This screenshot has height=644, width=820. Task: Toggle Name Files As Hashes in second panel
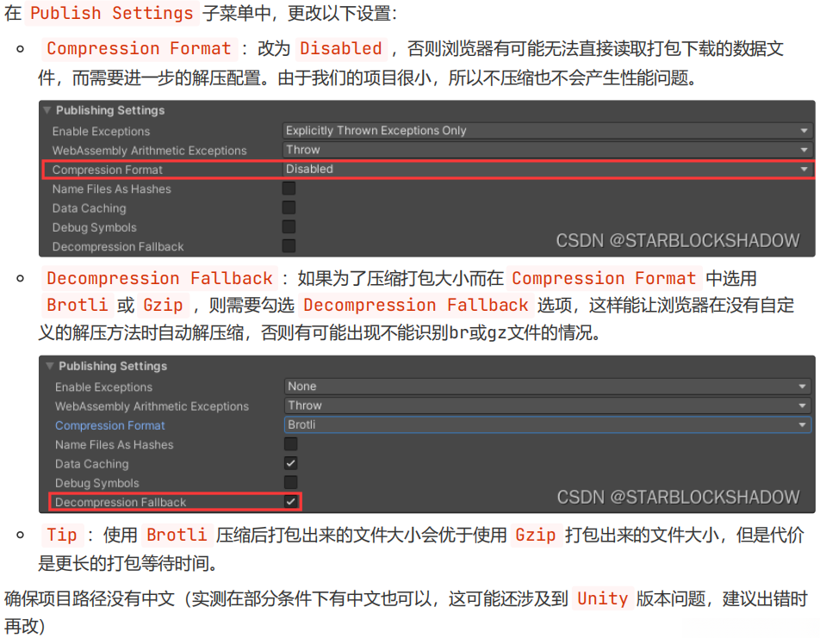[291, 444]
